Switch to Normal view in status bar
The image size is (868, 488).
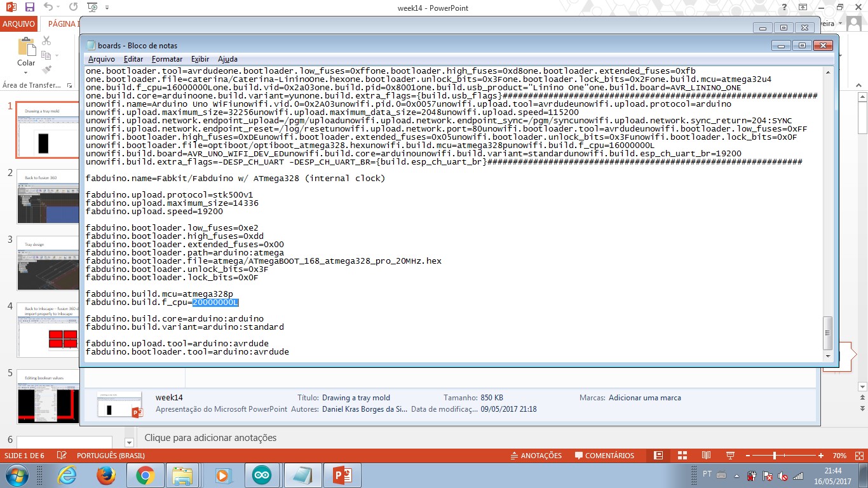(658, 456)
